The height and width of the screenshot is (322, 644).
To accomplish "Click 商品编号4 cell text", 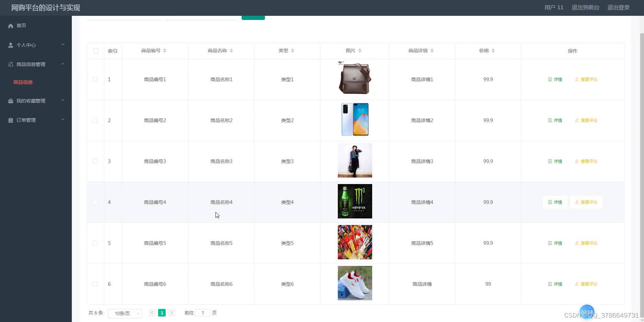I will point(155,202).
